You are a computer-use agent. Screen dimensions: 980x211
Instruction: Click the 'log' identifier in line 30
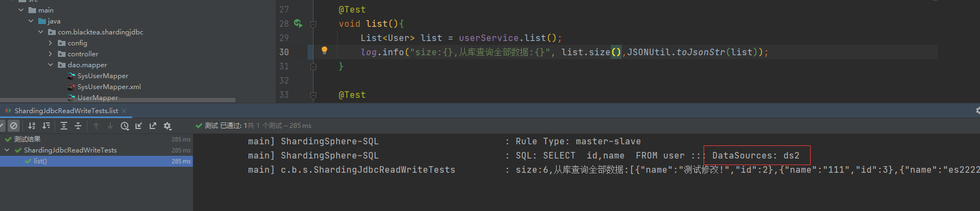pyautogui.click(x=369, y=52)
